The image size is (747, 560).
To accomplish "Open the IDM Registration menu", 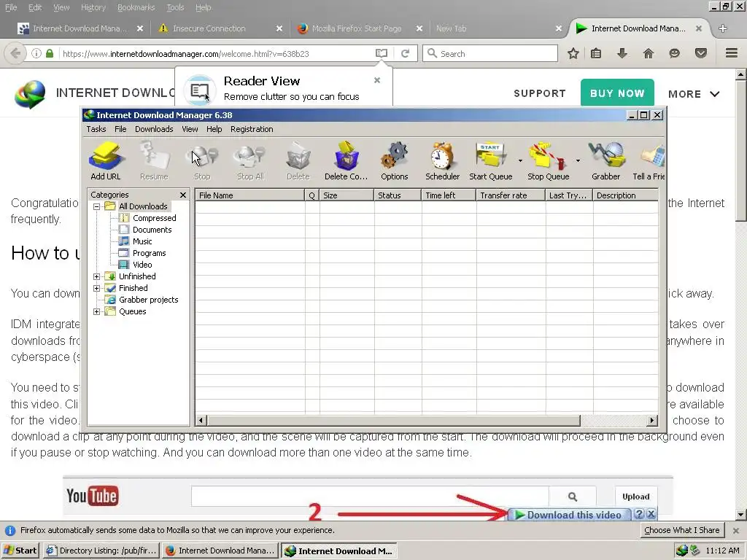I will click(x=252, y=129).
